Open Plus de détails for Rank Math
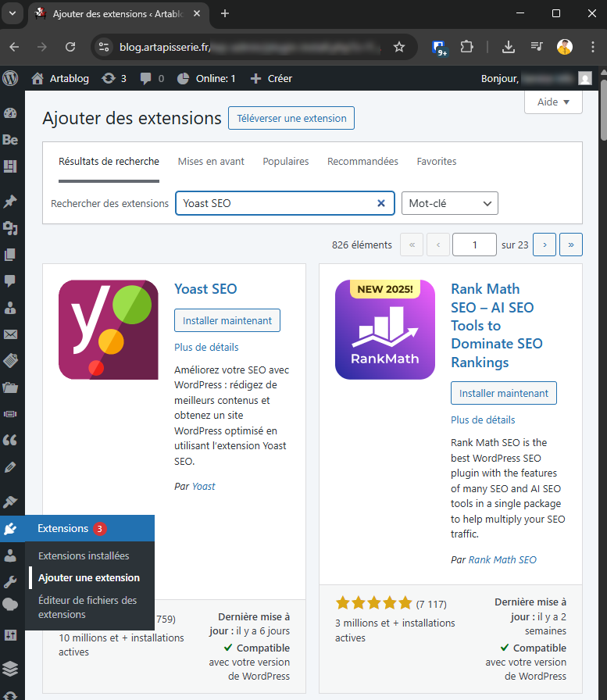 click(x=483, y=420)
